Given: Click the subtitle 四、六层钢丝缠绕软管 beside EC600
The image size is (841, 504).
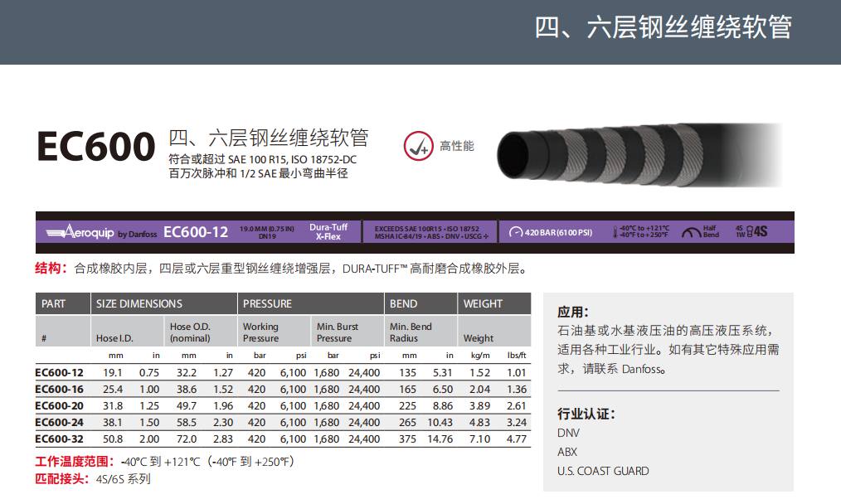Looking at the screenshot, I should tap(269, 138).
